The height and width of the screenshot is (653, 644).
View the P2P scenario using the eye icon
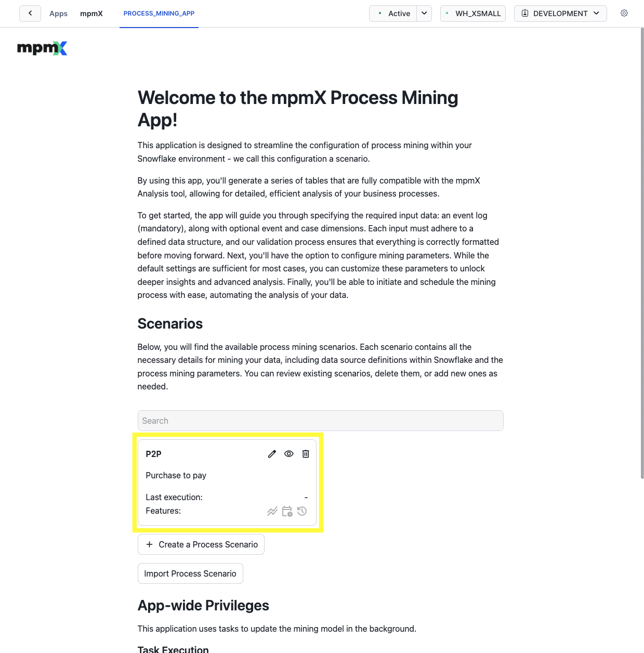(289, 454)
